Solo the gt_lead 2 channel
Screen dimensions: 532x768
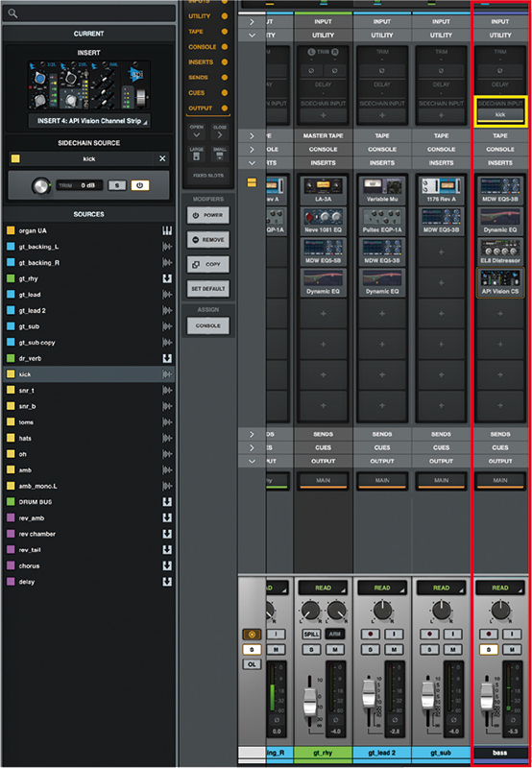coord(371,650)
